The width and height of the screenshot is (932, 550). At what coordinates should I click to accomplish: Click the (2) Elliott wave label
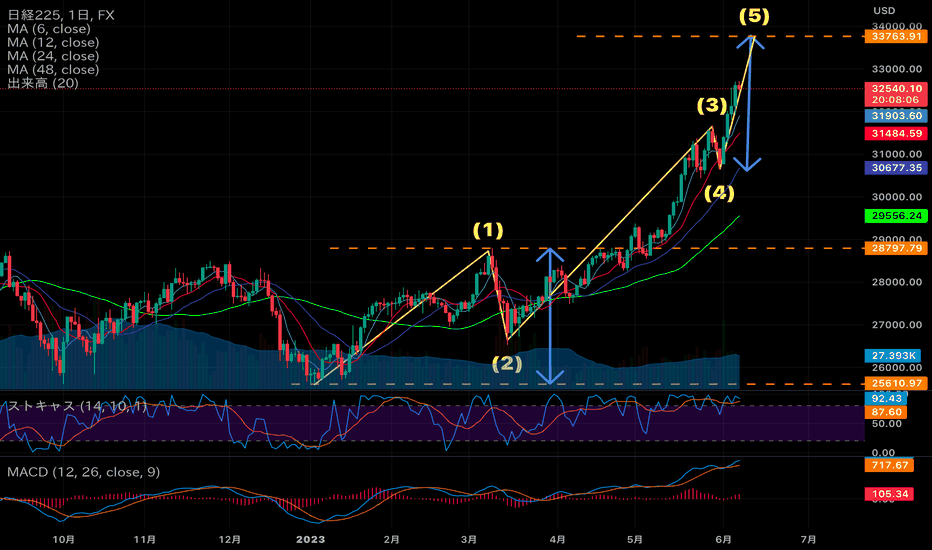pyautogui.click(x=508, y=363)
